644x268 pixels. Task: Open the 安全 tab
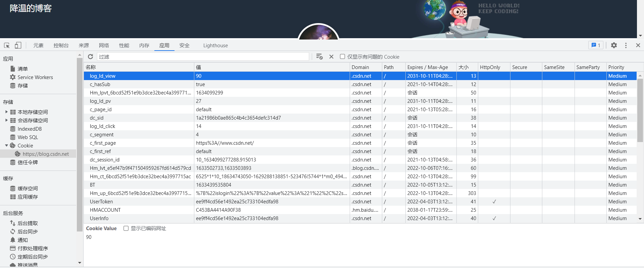185,45
